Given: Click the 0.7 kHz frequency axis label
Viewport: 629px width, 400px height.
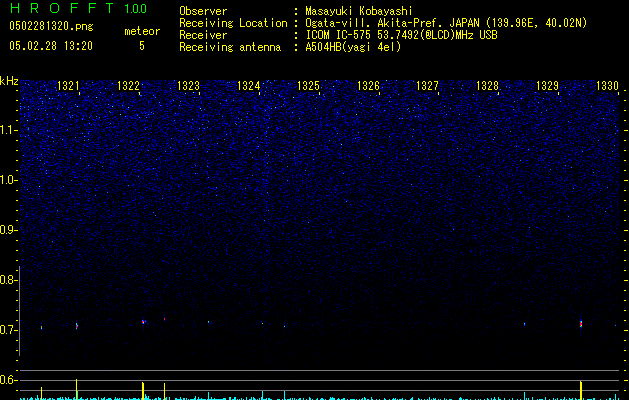Looking at the screenshot, I should coord(8,330).
